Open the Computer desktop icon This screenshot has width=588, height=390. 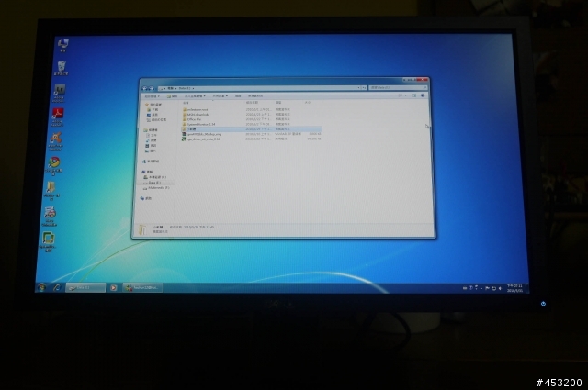(x=62, y=45)
